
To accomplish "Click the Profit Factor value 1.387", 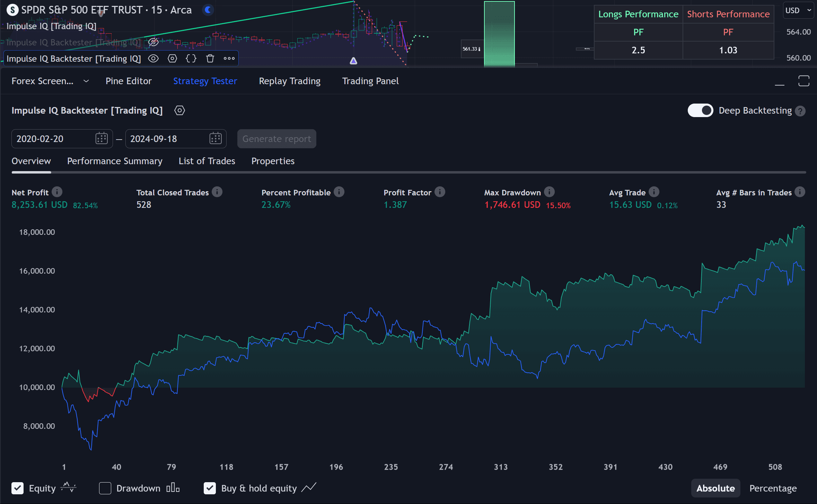I will (x=395, y=205).
